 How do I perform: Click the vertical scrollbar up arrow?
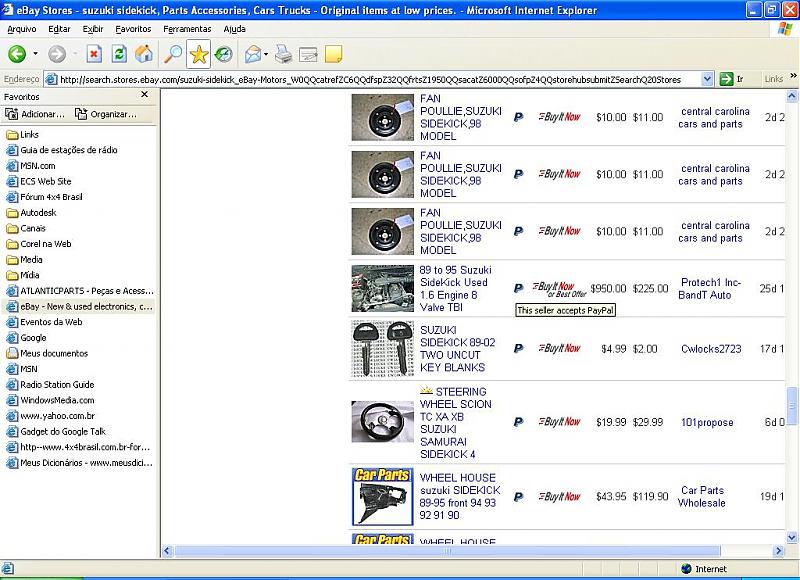click(x=792, y=95)
